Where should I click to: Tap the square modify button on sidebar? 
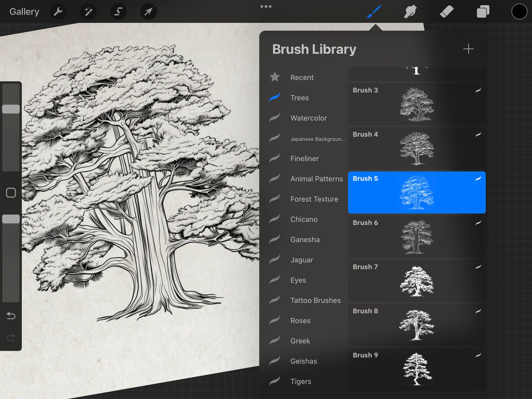click(11, 193)
